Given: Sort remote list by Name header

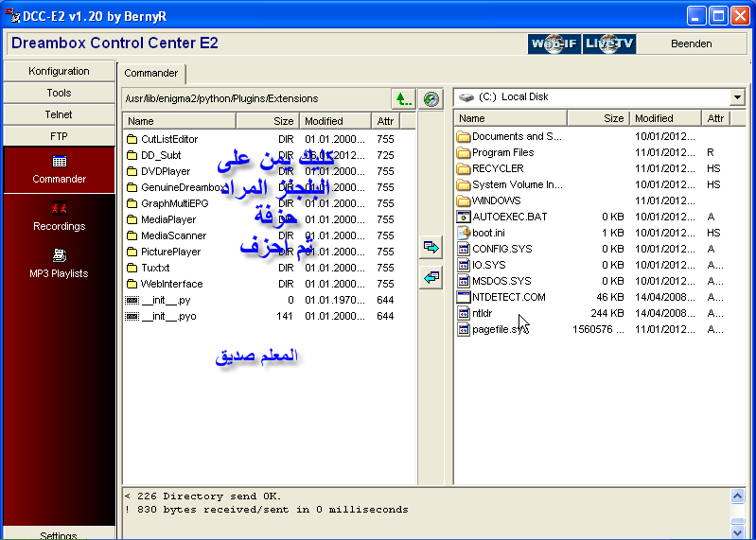Looking at the screenshot, I should coord(180,121).
